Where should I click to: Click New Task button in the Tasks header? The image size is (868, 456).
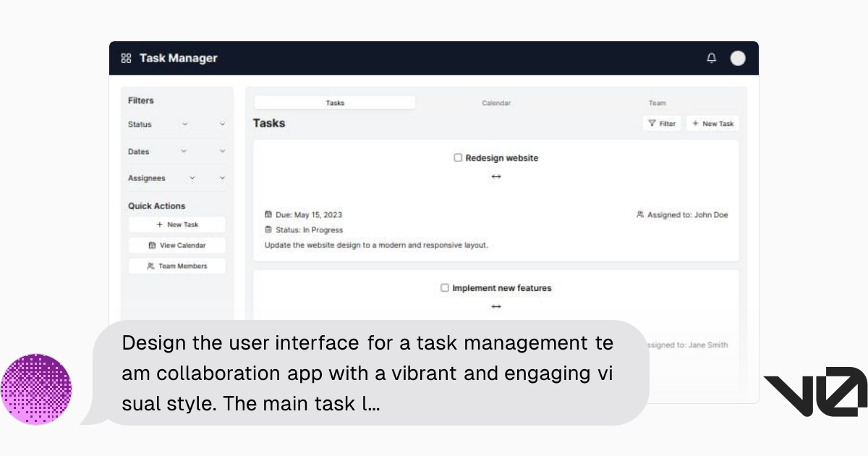[712, 124]
